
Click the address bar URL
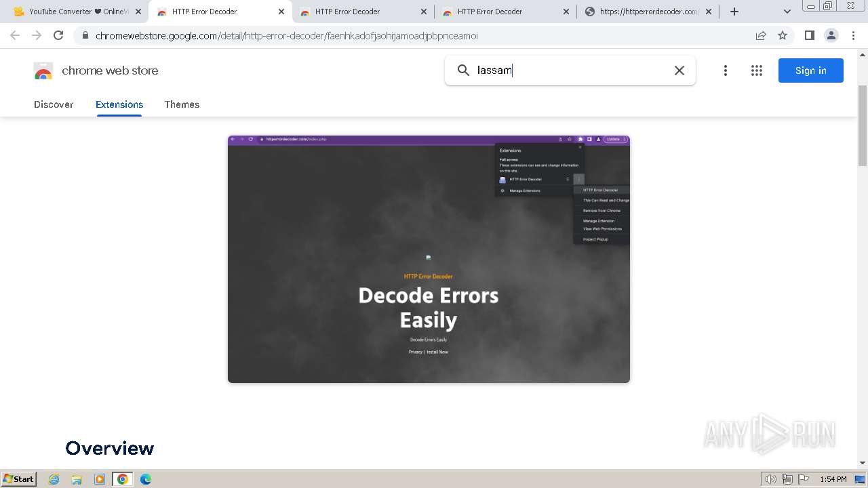[286, 36]
